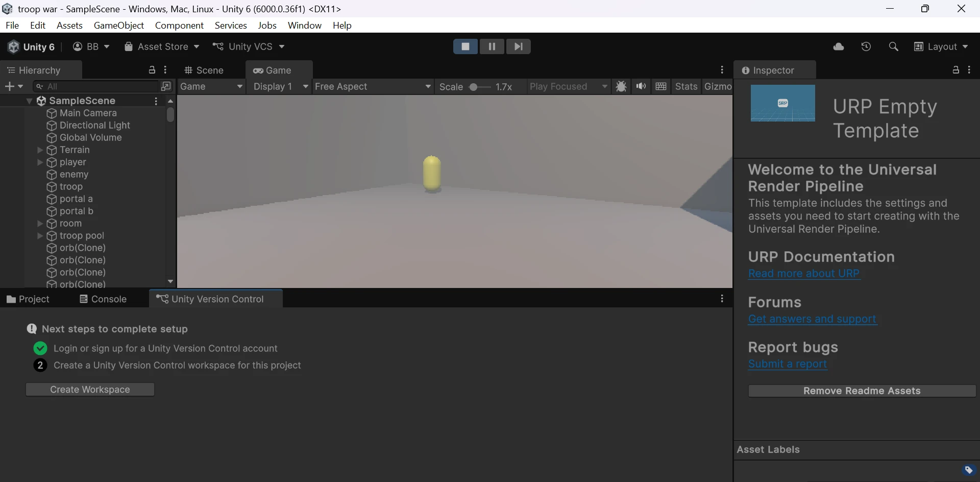980x482 pixels.
Task: Click the Create Workspace button
Action: coord(90,390)
